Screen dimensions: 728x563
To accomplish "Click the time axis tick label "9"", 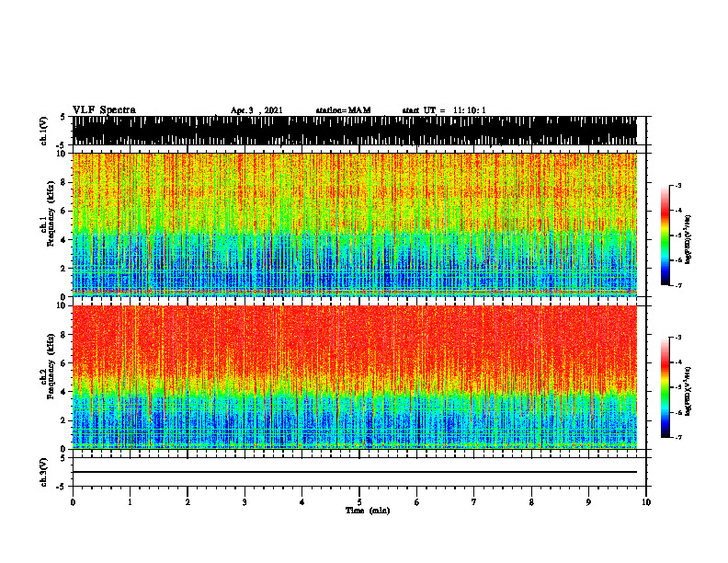I will [x=588, y=502].
